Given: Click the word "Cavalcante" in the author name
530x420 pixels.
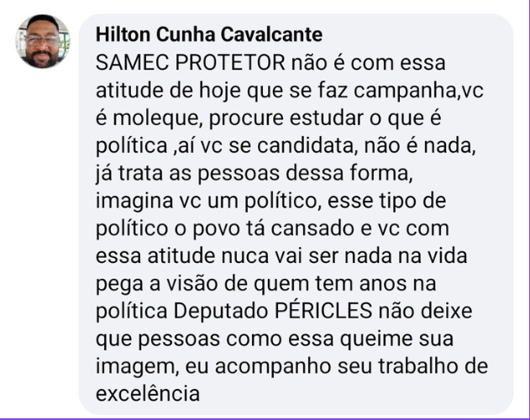Looking at the screenshot, I should pos(271,34).
